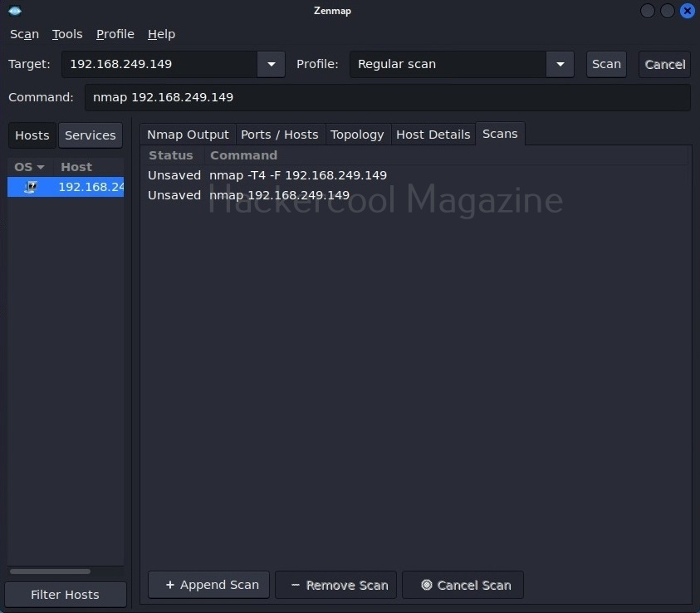Close the Zenmap window
The image size is (700, 613).
click(687, 11)
